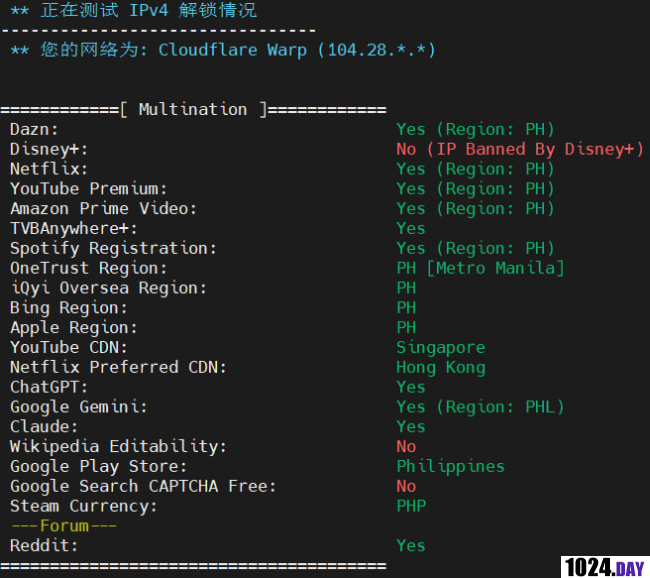Screen dimensions: 650x578
Task: Click the YouTube Premium label
Action: [x=89, y=189]
